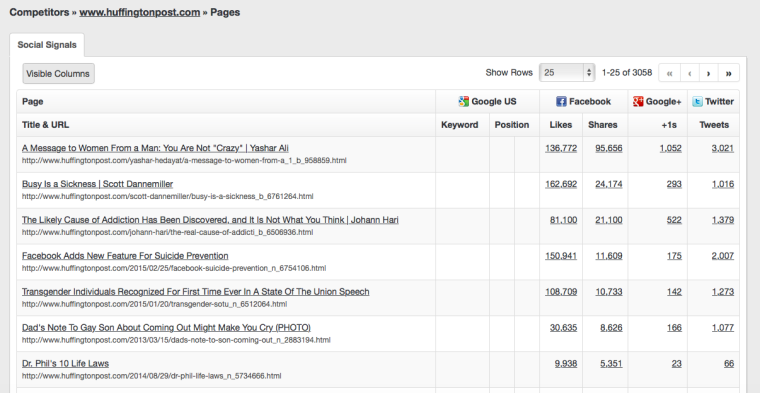Open the Visible Columns button
Viewport: 760px width, 393px height.
58,74
